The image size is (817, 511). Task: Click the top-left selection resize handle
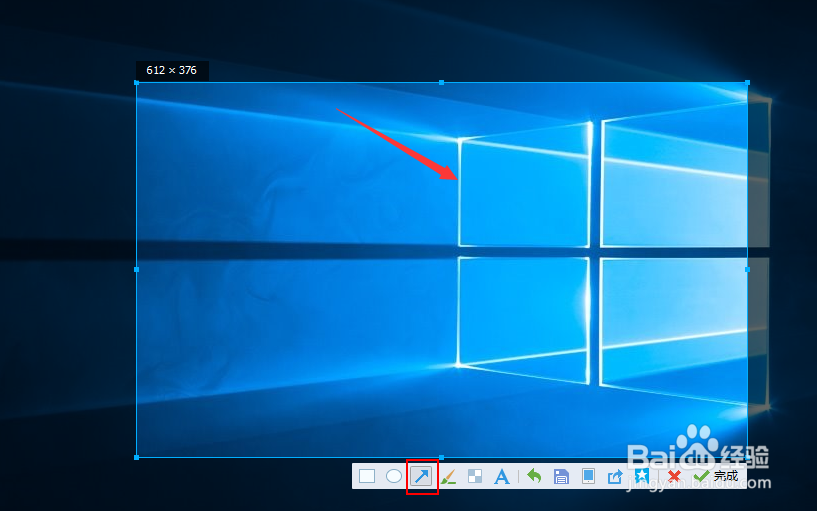tap(137, 83)
